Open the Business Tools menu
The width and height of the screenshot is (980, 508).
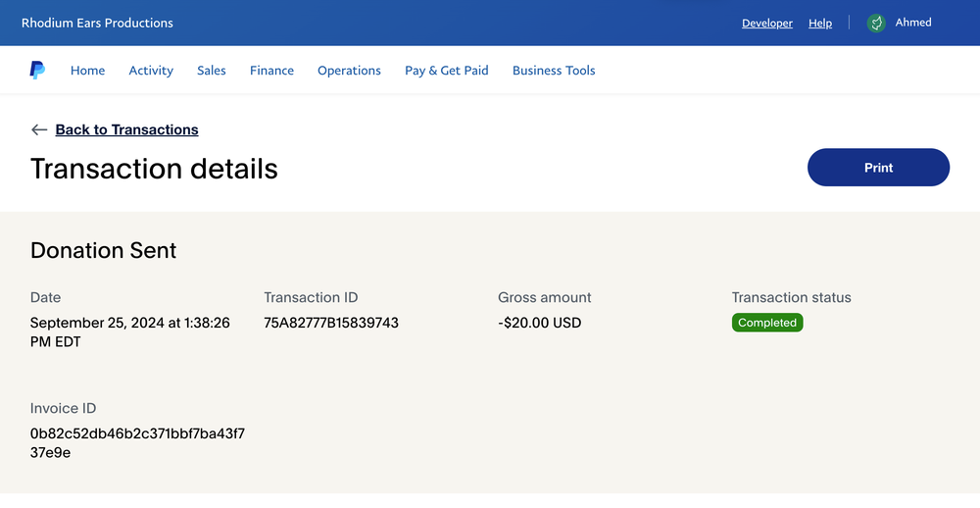pos(554,71)
